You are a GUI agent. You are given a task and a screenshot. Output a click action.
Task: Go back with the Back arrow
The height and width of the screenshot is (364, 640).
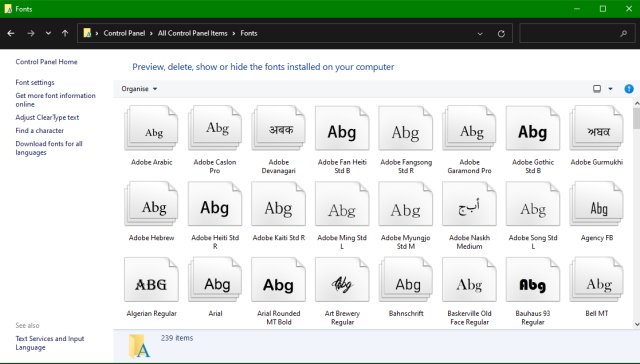[x=11, y=33]
